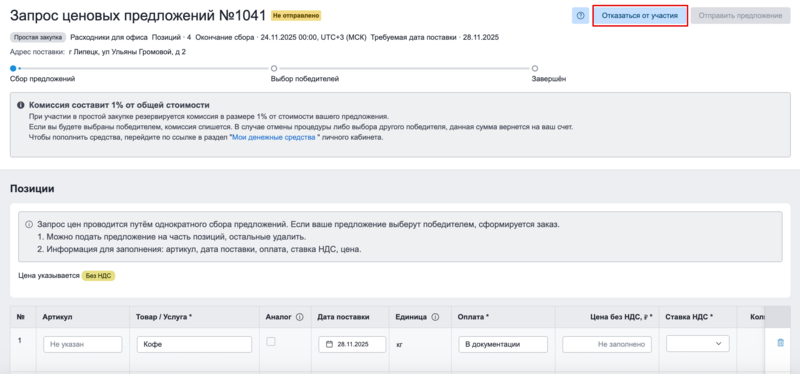Image resolution: width=800 pixels, height=374 pixels.
Task: Click the info icon next to 'Комиссия составит 1%'
Action: 21,105
